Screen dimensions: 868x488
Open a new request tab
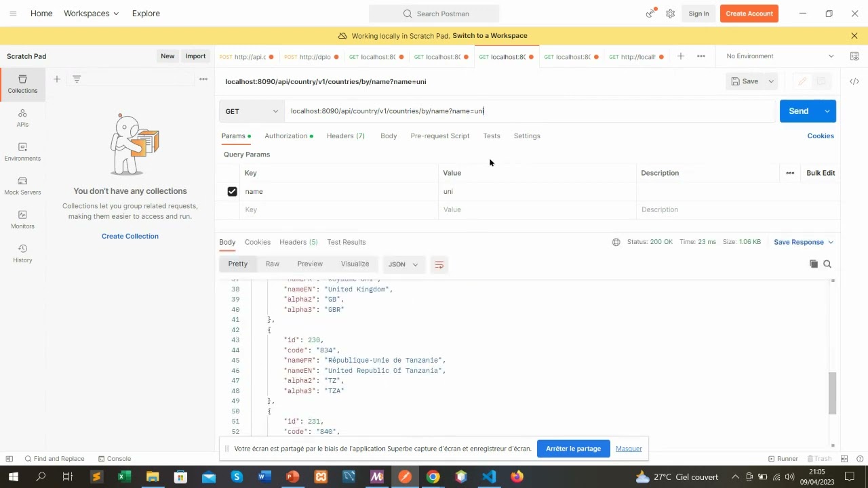point(681,56)
